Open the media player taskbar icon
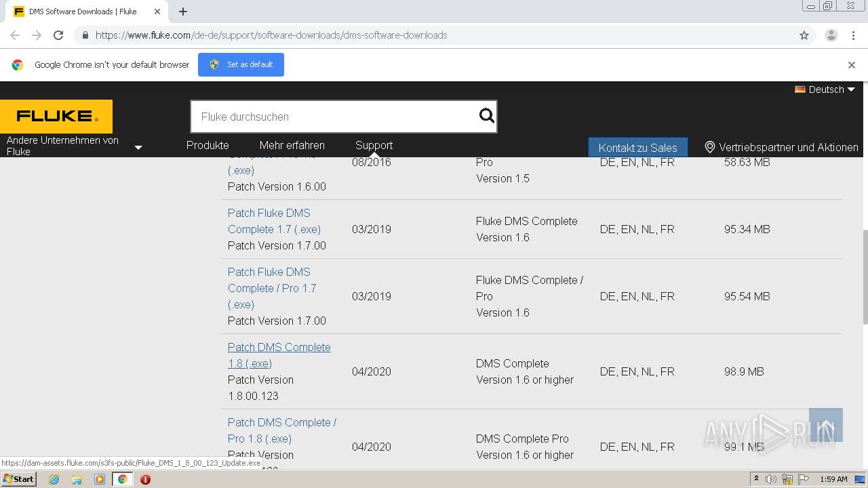The height and width of the screenshot is (488, 868). (100, 479)
